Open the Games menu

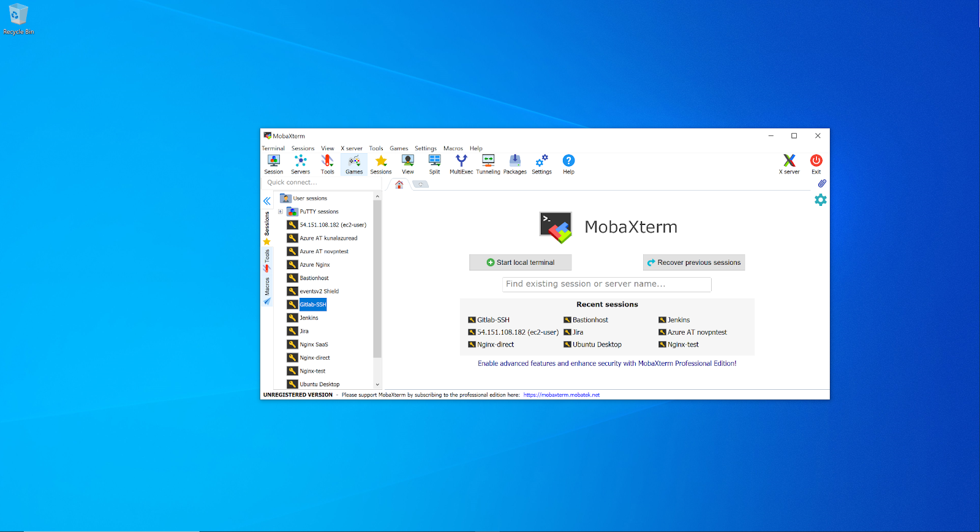pyautogui.click(x=399, y=148)
